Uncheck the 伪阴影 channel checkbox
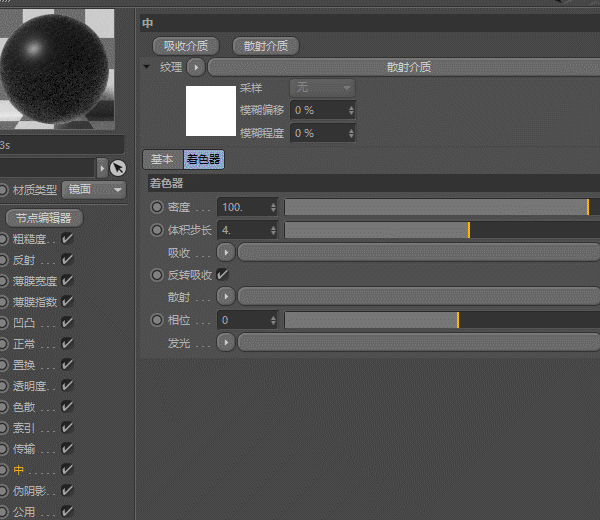 tap(67, 490)
